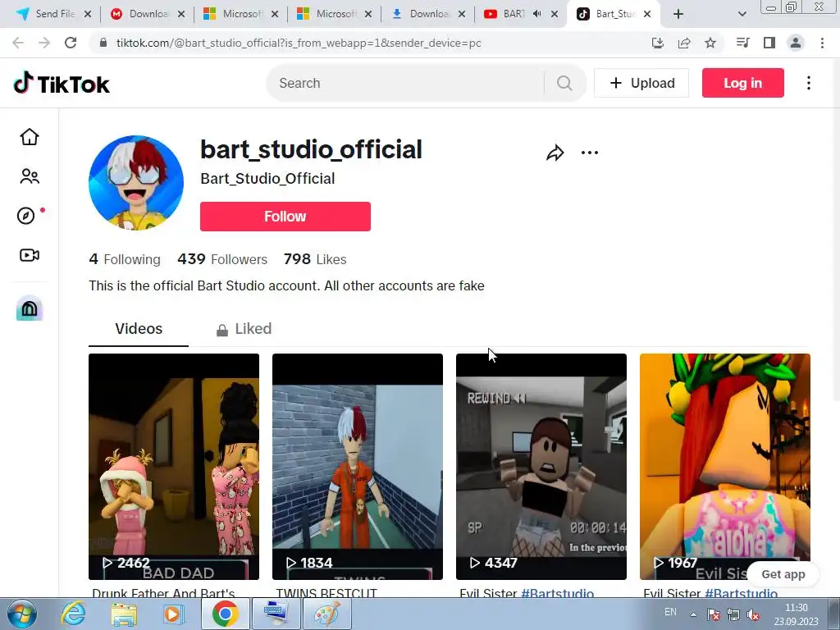The image size is (840, 630).
Task: Click the browser address bar URL
Action: tap(299, 43)
